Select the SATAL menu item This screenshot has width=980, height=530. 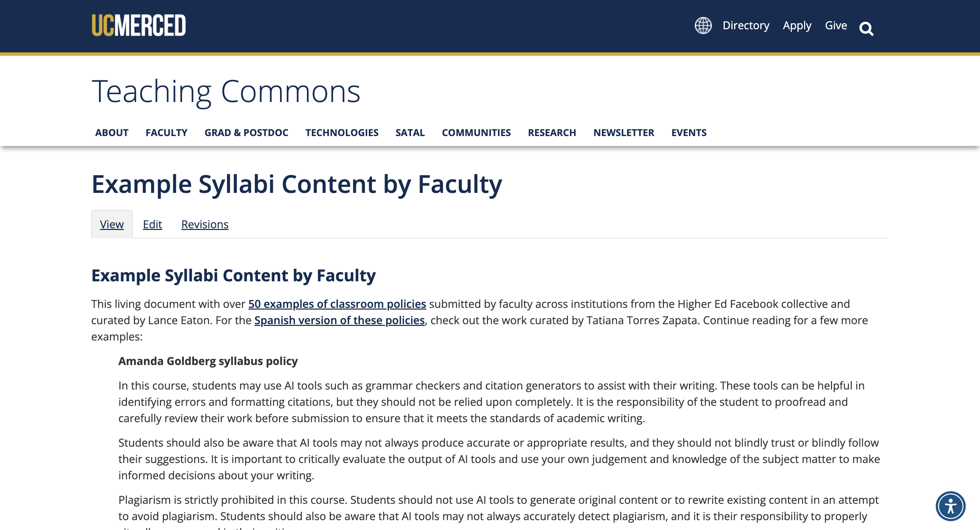tap(410, 132)
